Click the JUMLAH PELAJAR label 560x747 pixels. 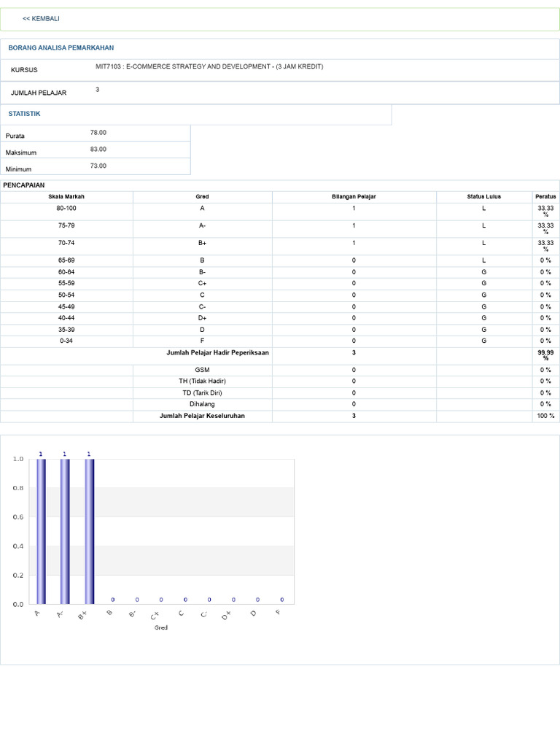pyautogui.click(x=39, y=93)
